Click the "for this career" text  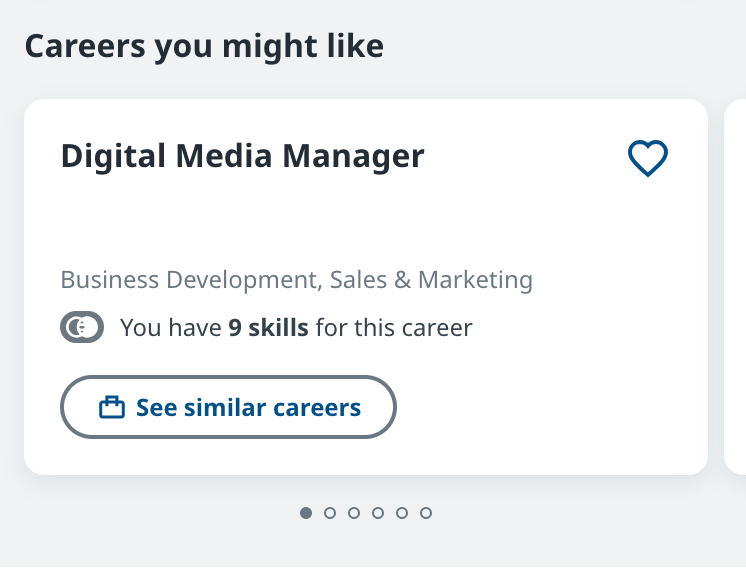[393, 327]
